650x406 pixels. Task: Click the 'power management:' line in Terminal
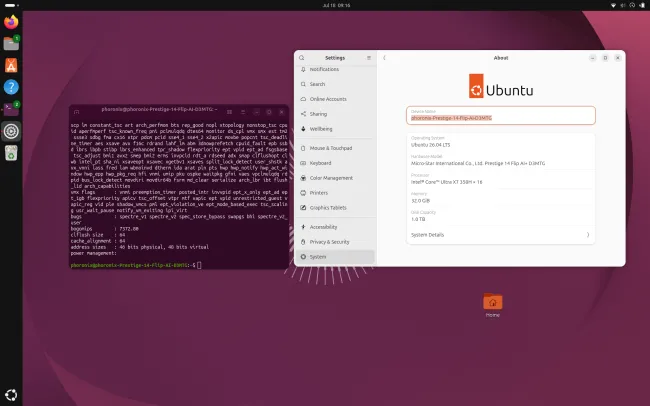[x=93, y=253]
